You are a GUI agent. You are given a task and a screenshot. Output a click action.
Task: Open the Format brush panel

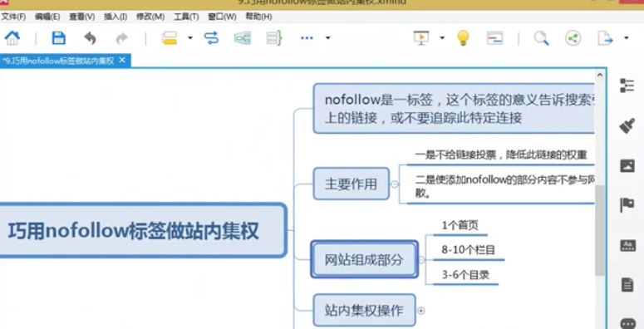[627, 125]
